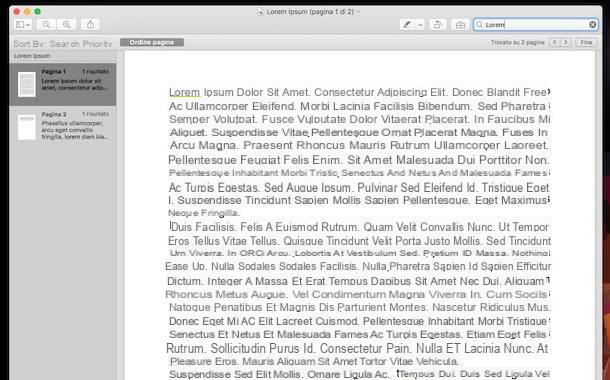Go to previous search result arrow

point(554,42)
